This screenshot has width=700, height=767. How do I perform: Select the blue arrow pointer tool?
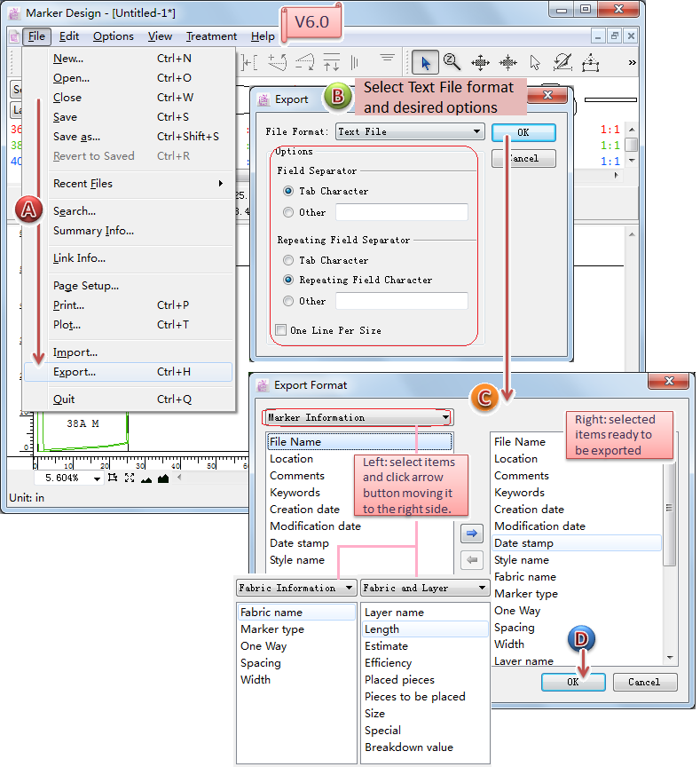point(426,62)
